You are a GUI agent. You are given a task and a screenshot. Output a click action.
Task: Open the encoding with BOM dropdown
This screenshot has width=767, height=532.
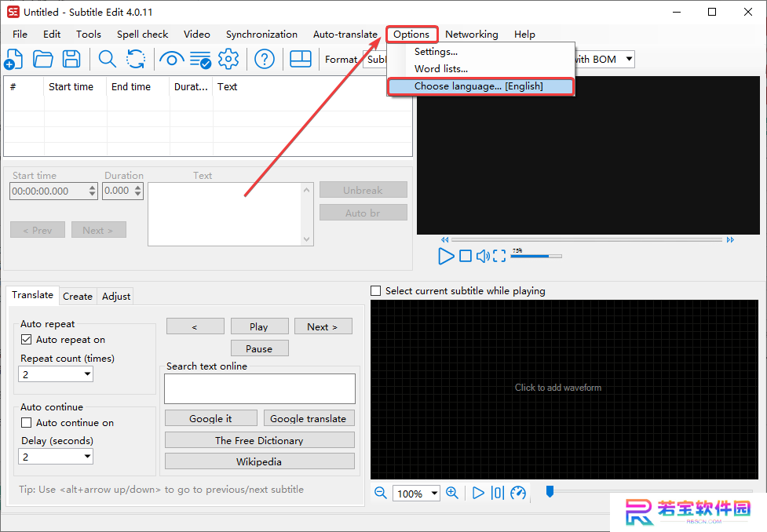629,59
